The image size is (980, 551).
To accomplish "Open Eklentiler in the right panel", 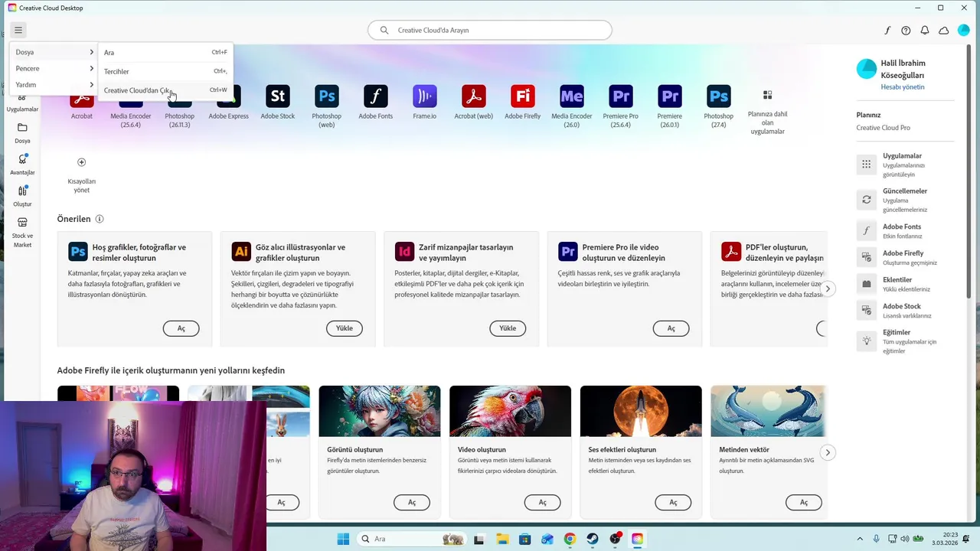I will point(904,284).
